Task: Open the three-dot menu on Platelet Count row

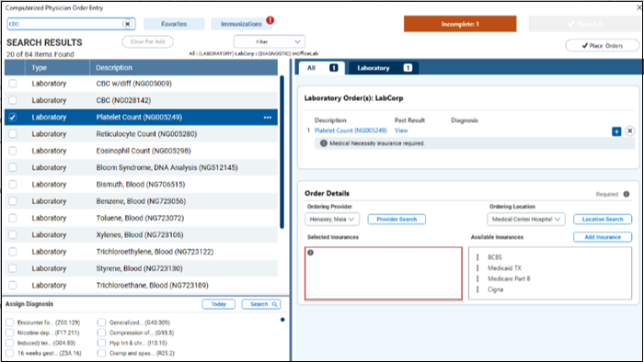Action: (268, 118)
